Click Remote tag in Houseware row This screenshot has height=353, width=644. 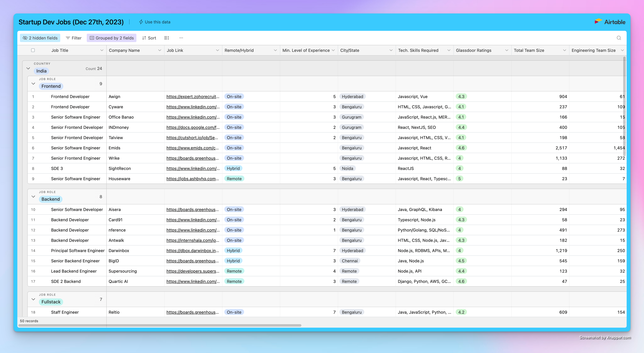click(x=234, y=179)
